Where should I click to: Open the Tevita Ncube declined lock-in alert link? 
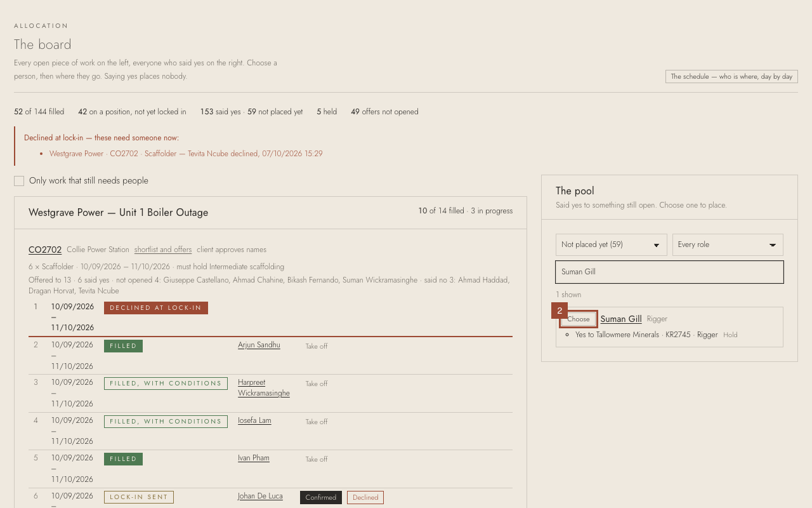point(186,154)
